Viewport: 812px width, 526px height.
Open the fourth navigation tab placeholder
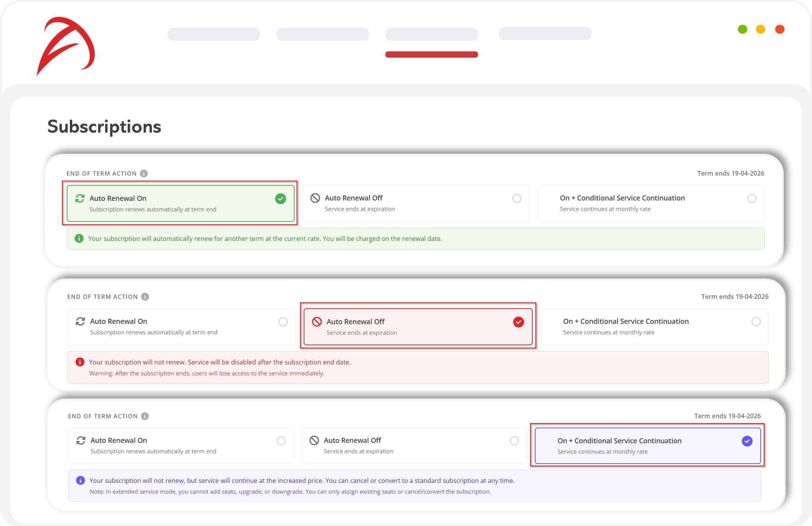(545, 34)
